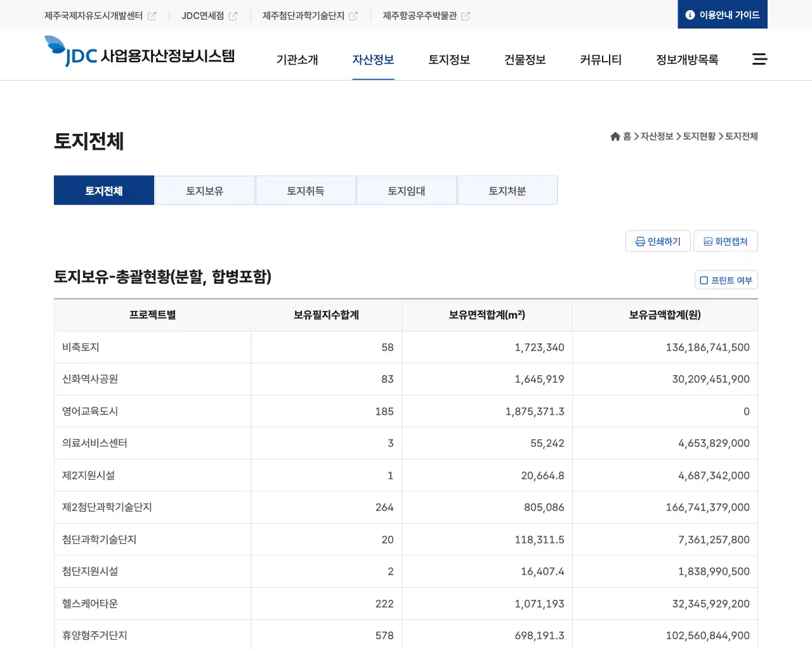This screenshot has width=812, height=650.
Task: Switch to the 토지임대 tab
Action: pyautogui.click(x=407, y=190)
